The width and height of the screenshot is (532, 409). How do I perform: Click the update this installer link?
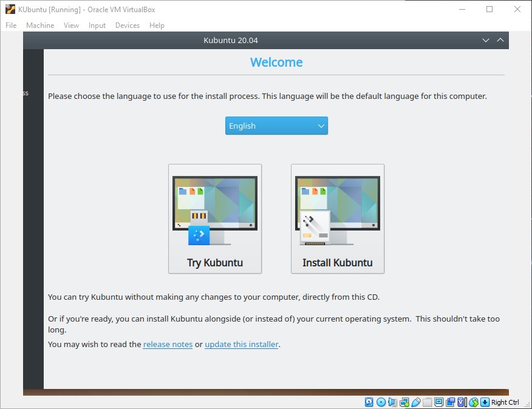(x=242, y=344)
